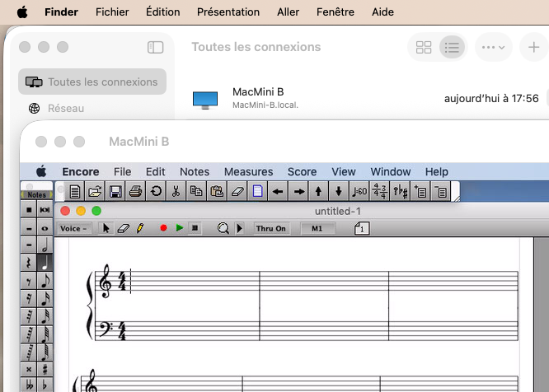Click the magnifying glass zoom tool
Screen dimensions: 549x392
(223, 228)
